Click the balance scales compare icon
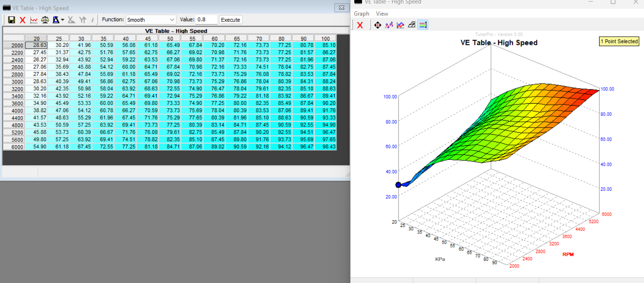The height and width of the screenshot is (283, 644). [x=45, y=20]
